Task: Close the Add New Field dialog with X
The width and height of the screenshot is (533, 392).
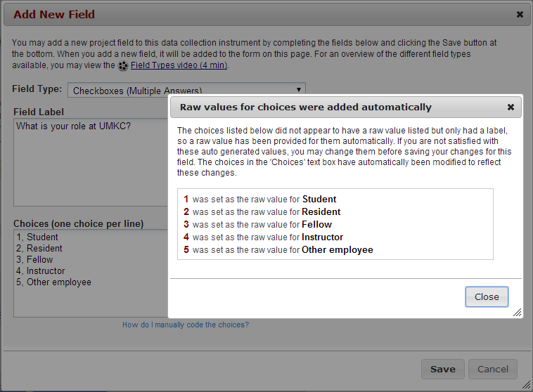Action: click(520, 14)
